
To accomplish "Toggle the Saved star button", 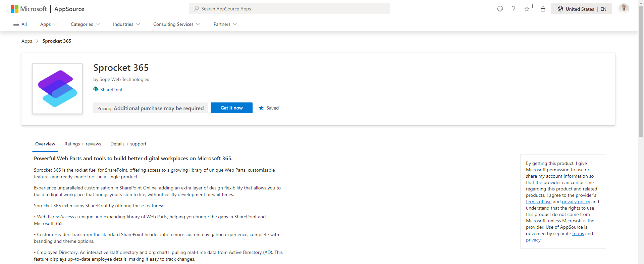I will pos(269,108).
